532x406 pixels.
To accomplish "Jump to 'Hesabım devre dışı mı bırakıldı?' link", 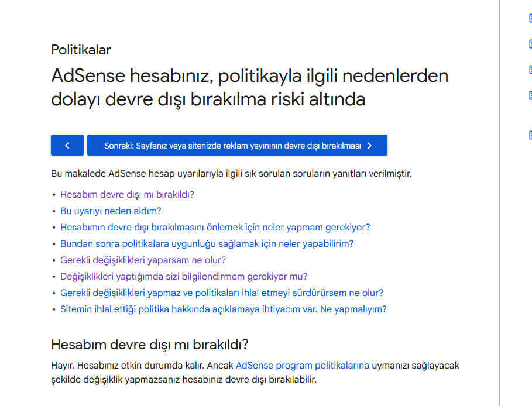I will tap(127, 194).
